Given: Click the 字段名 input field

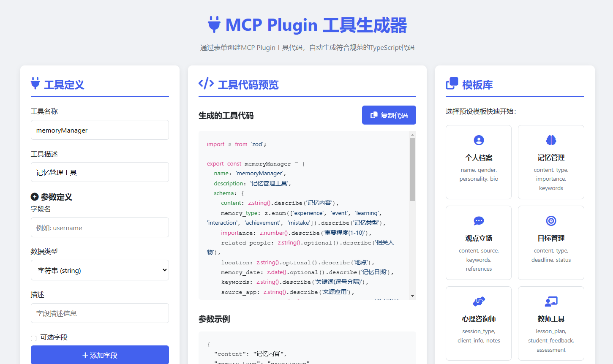Looking at the screenshot, I should tap(100, 227).
